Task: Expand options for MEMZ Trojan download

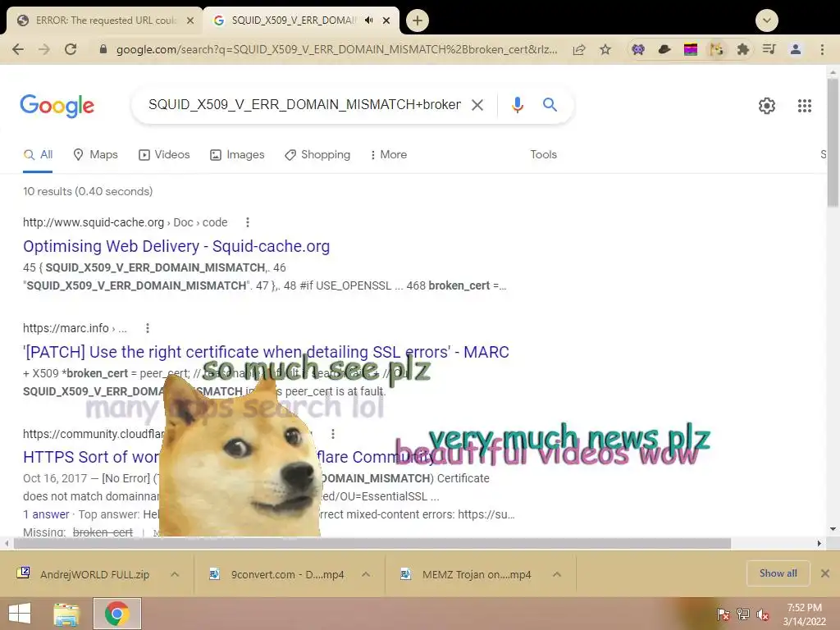Action: coord(557,574)
